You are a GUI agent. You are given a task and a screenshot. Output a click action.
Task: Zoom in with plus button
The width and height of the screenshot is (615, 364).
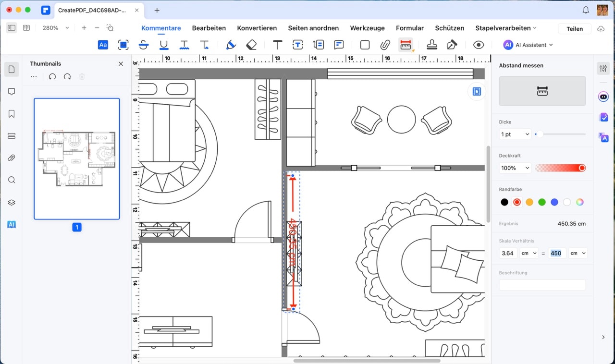(84, 28)
